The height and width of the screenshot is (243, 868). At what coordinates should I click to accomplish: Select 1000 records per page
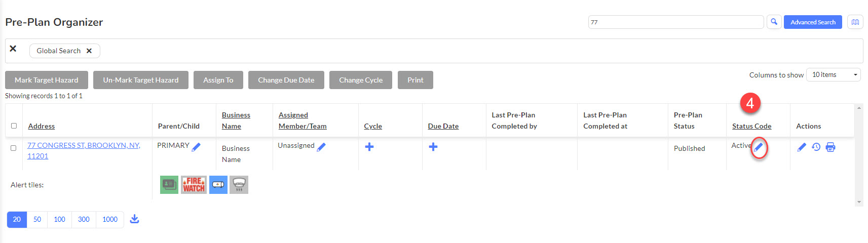[x=110, y=219]
